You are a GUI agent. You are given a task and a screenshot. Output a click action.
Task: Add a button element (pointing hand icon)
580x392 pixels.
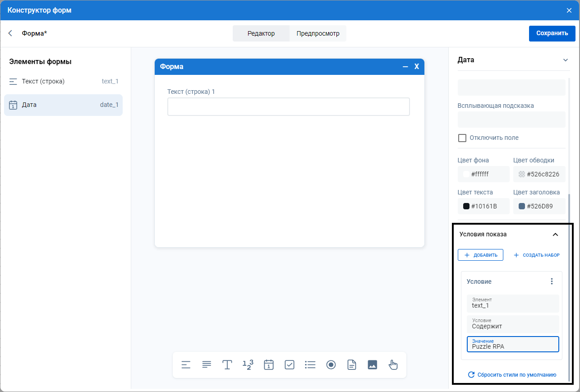(393, 364)
